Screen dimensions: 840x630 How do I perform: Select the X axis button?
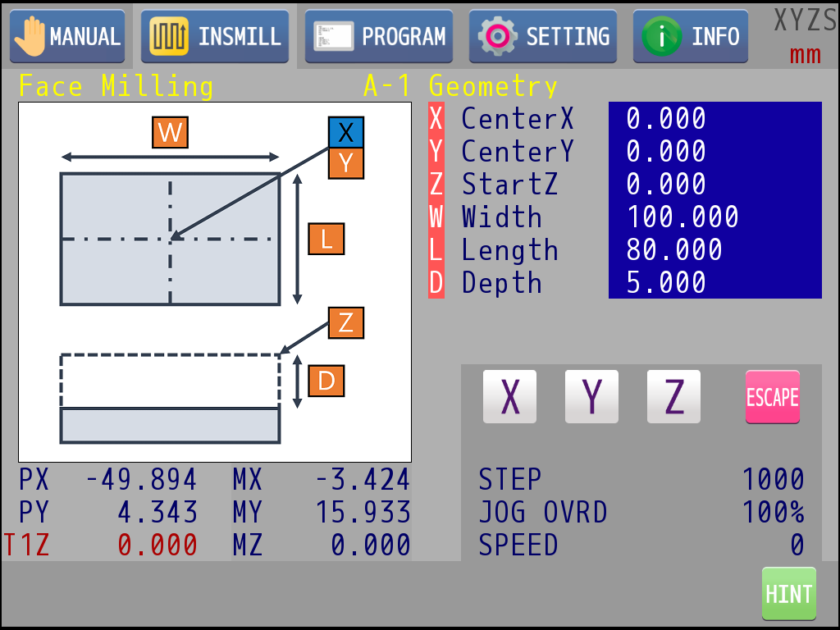point(509,397)
